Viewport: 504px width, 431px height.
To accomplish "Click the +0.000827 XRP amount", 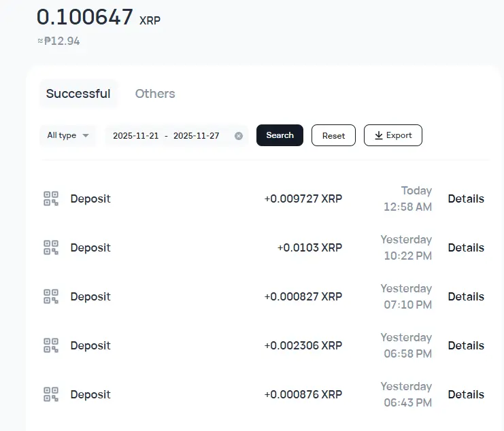I will 303,296.
